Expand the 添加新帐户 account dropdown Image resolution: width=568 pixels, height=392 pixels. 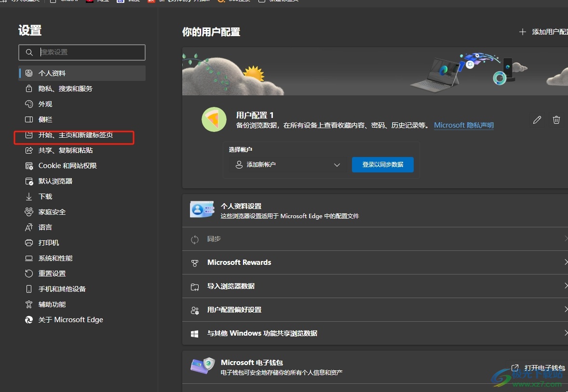288,165
